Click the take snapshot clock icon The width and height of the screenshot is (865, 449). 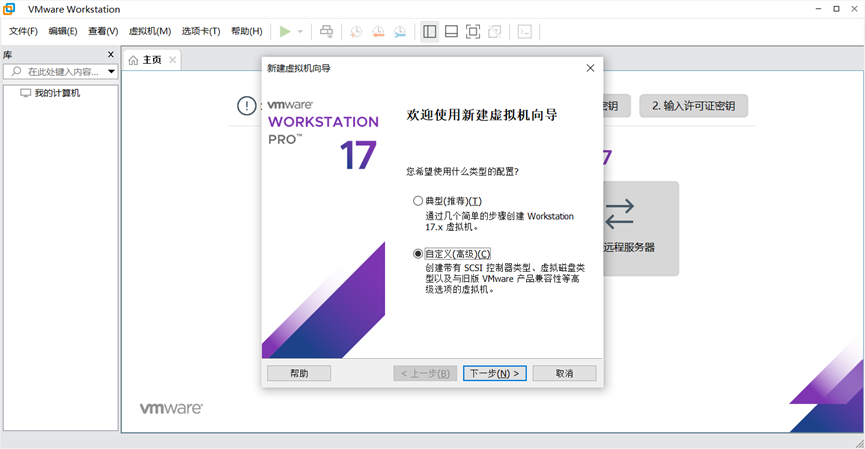point(356,31)
